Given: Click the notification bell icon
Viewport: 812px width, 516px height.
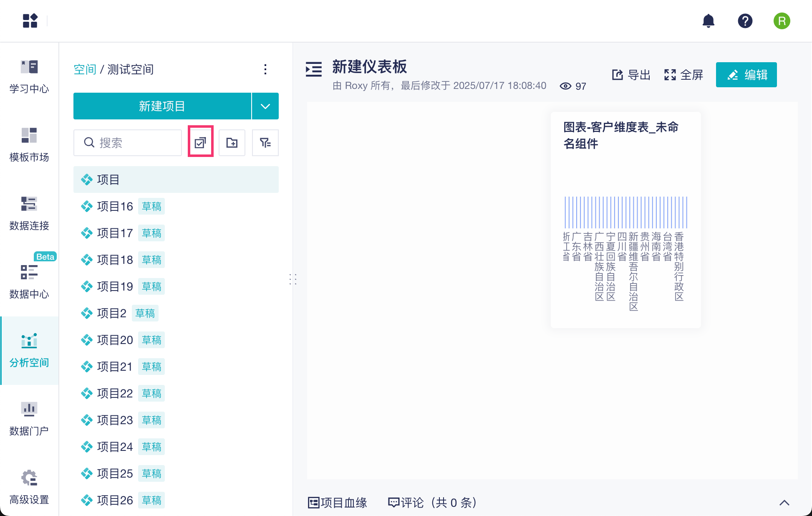Looking at the screenshot, I should (x=708, y=21).
